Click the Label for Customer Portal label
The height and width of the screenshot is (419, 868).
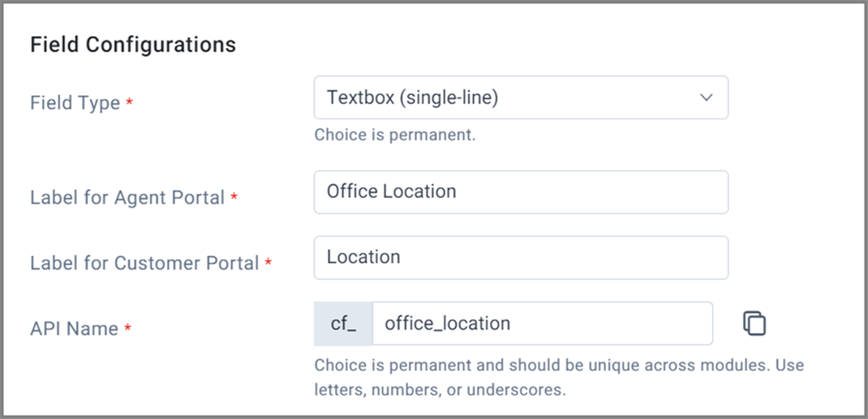[144, 263]
